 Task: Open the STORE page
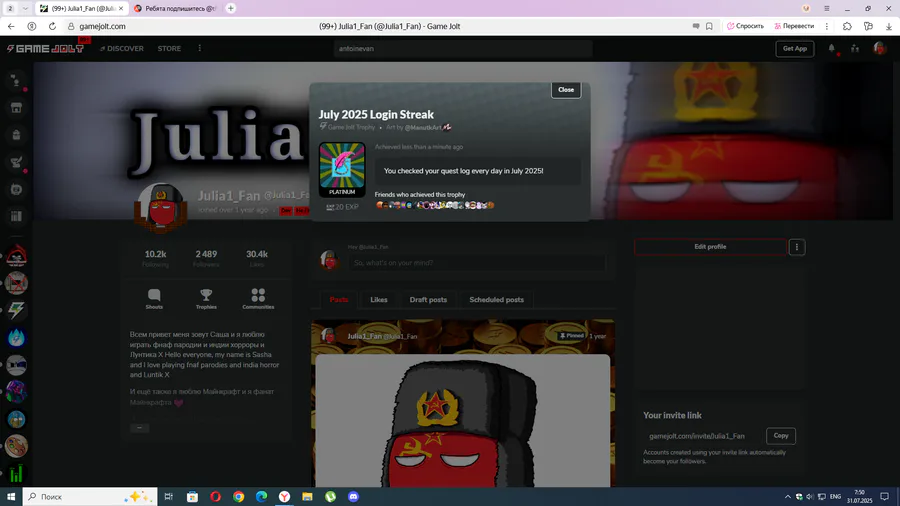tap(169, 49)
